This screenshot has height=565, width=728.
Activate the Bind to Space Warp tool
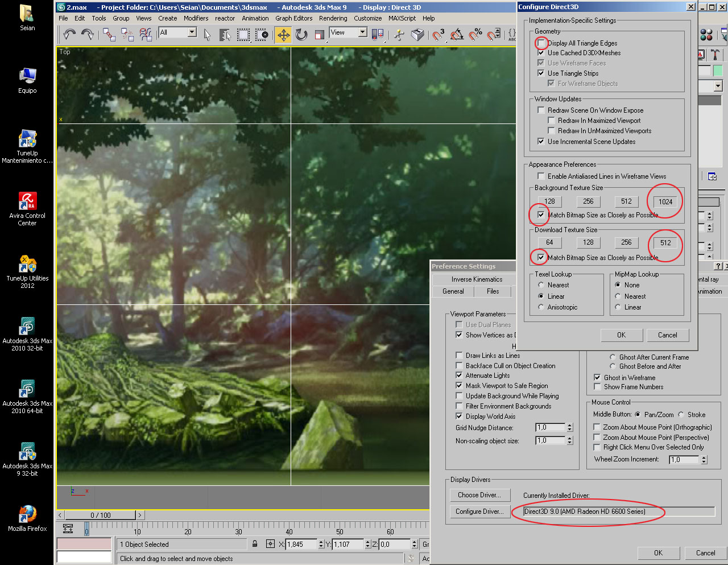[146, 35]
